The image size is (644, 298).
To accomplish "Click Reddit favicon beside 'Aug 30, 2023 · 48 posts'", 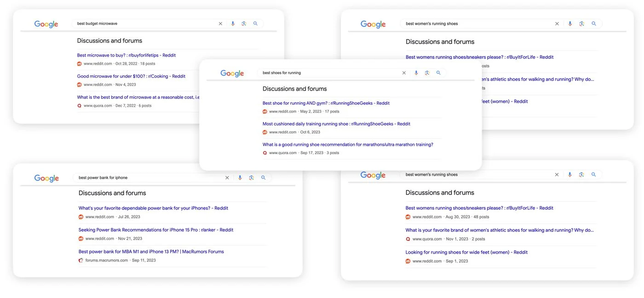I will pyautogui.click(x=408, y=217).
